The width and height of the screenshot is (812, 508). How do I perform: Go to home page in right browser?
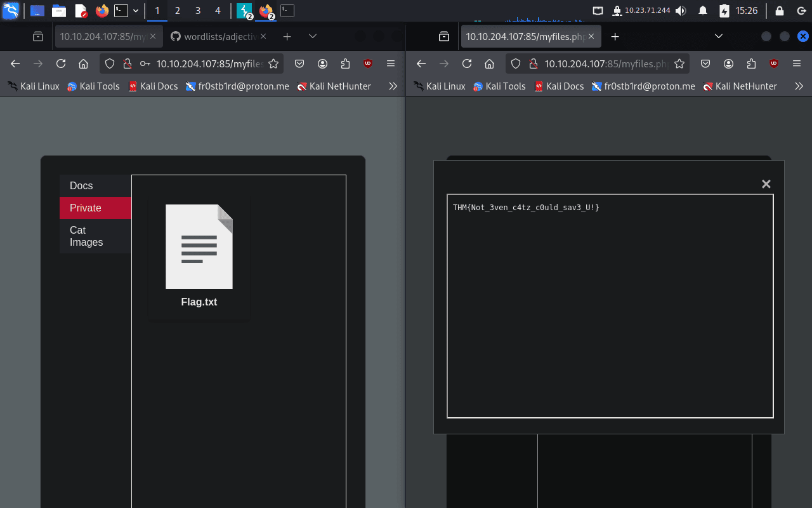click(x=489, y=63)
